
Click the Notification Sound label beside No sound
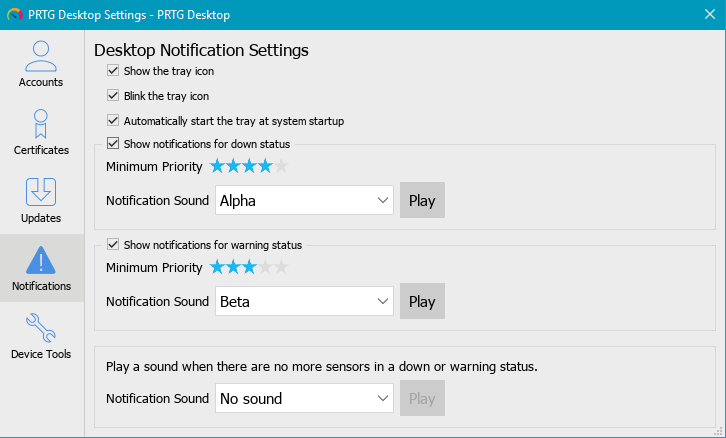(x=157, y=398)
